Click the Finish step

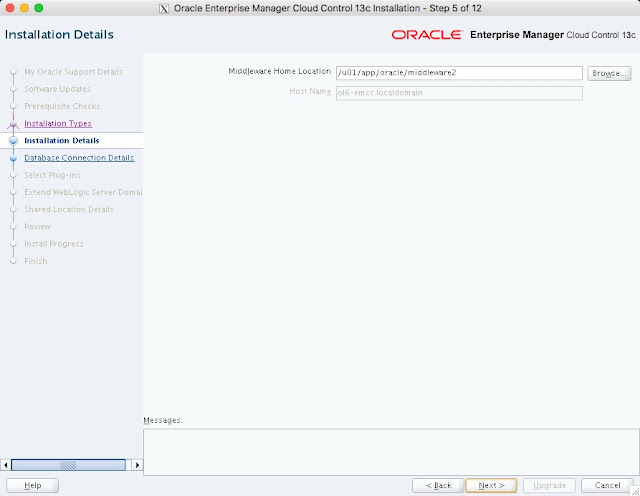tap(36, 261)
